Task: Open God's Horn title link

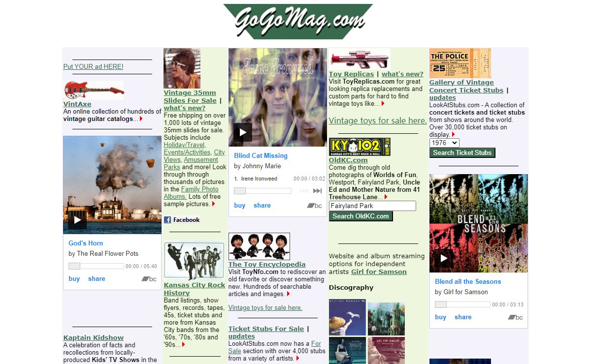Action: [x=86, y=243]
